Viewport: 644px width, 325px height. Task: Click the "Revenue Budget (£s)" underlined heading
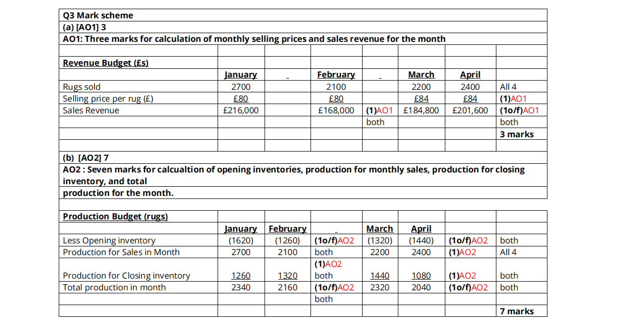[106, 63]
